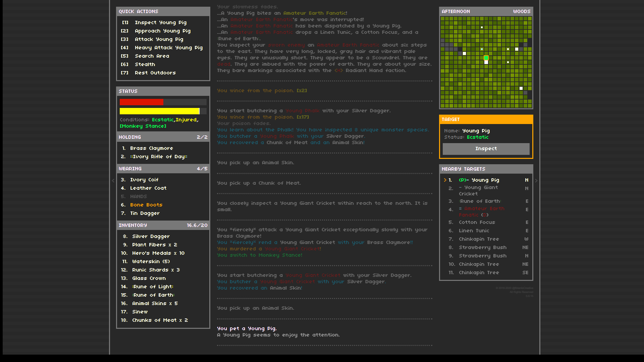Open the right chevron next to Nearby Targets
This screenshot has width=644, height=362.
[x=536, y=180]
